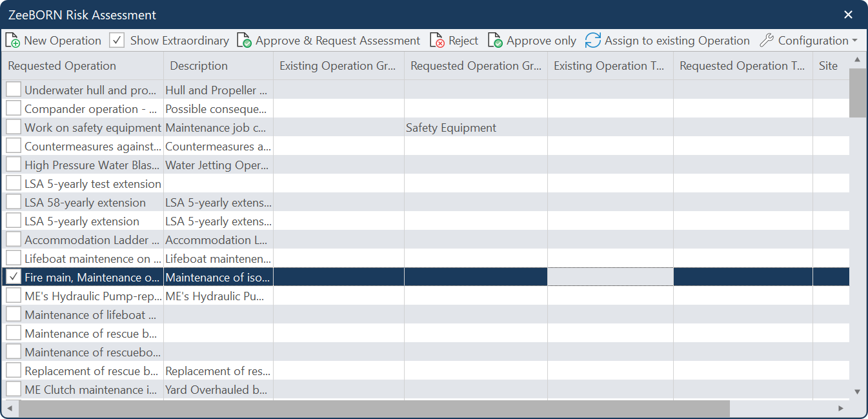Uncheck the Fire main, Maintenance row checkbox
The image size is (868, 419).
[14, 277]
